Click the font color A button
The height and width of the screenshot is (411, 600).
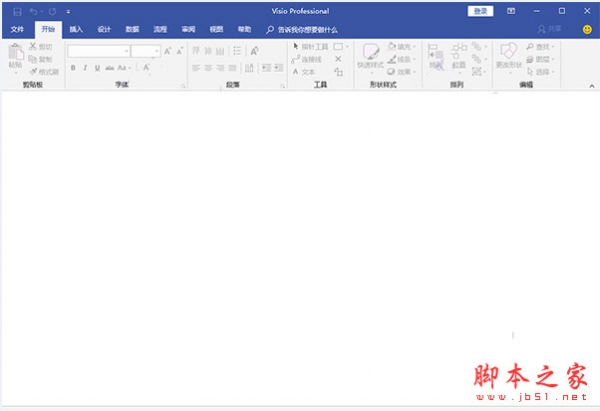pos(146,68)
